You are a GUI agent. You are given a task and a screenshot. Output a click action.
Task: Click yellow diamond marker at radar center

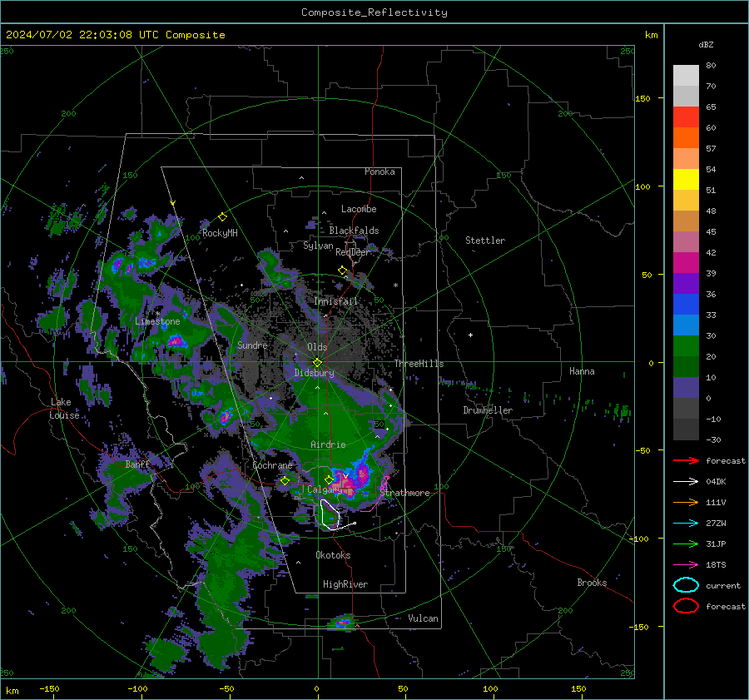[317, 362]
